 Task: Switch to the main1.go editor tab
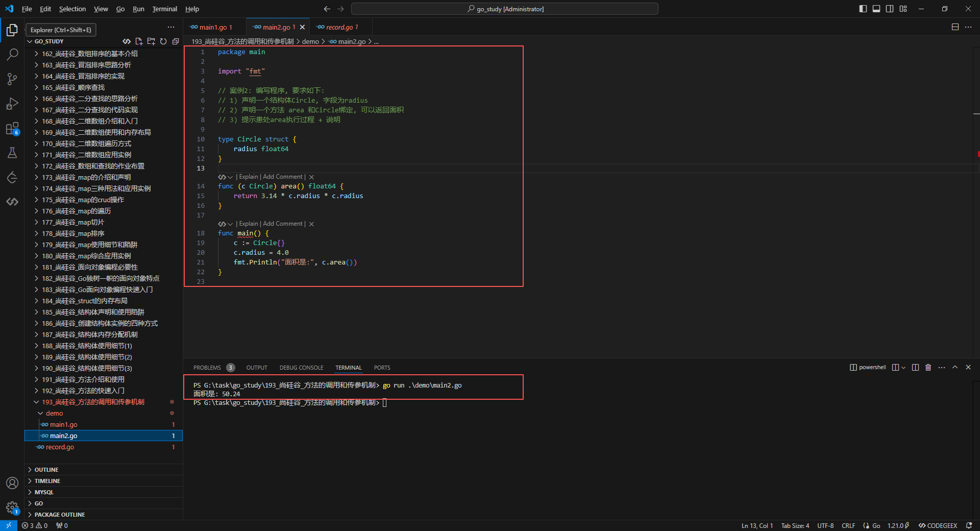click(x=215, y=27)
